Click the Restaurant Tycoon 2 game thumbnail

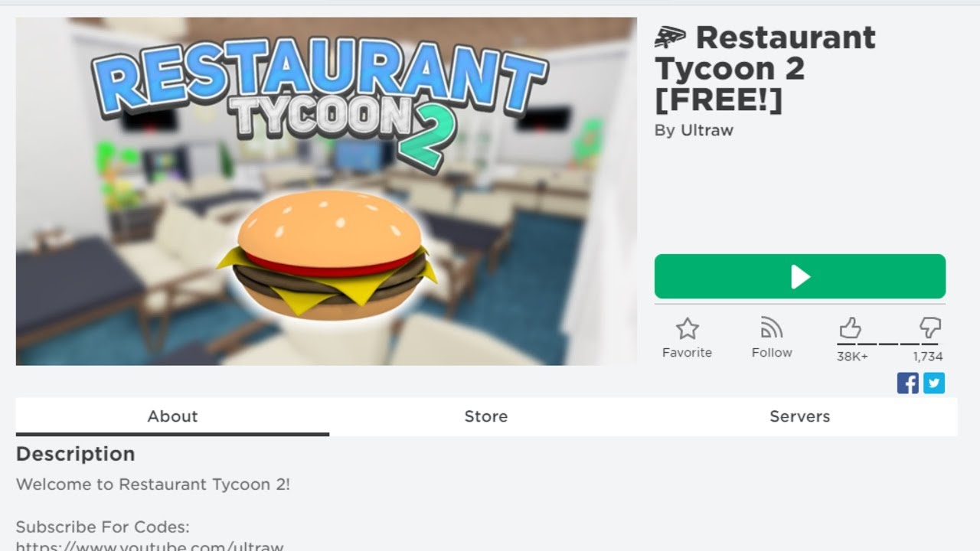tap(326, 191)
